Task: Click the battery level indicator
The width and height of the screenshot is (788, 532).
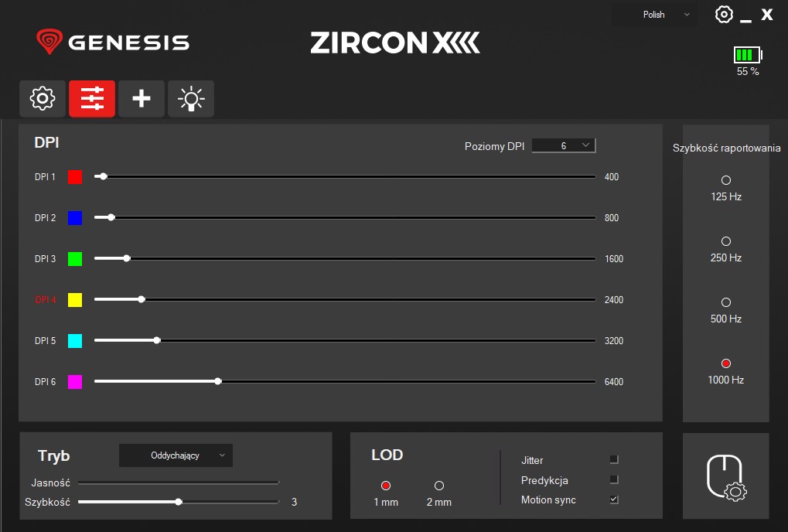Action: tap(747, 55)
